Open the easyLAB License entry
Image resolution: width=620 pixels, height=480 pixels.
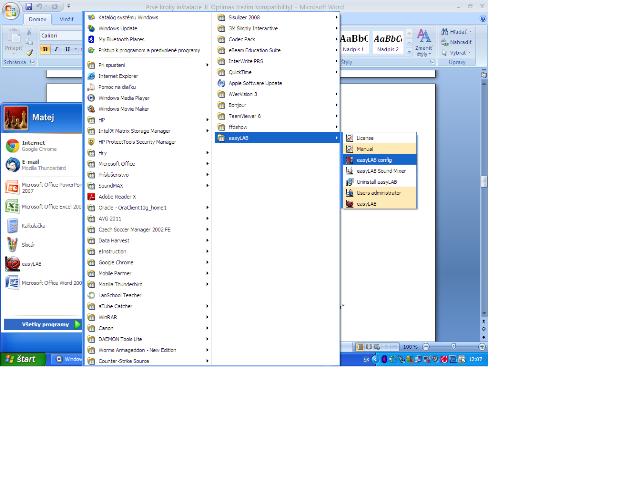pyautogui.click(x=379, y=138)
